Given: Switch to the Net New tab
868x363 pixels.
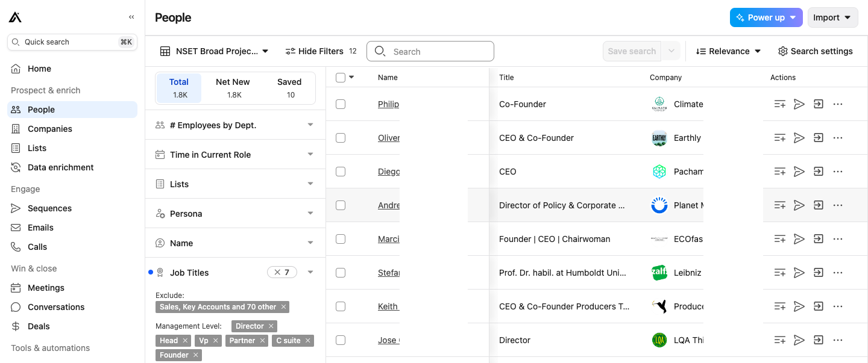Looking at the screenshot, I should tap(233, 88).
